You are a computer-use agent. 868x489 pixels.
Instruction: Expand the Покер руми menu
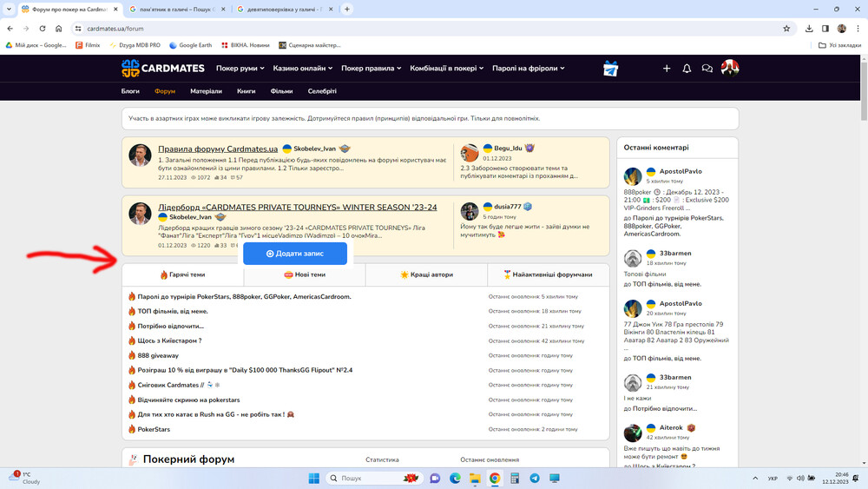click(x=240, y=68)
